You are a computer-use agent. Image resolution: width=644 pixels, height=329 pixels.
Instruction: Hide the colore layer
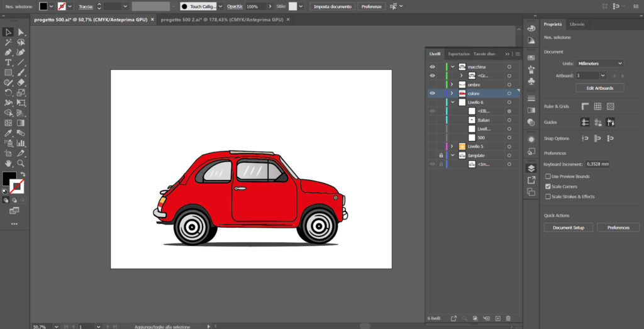432,93
